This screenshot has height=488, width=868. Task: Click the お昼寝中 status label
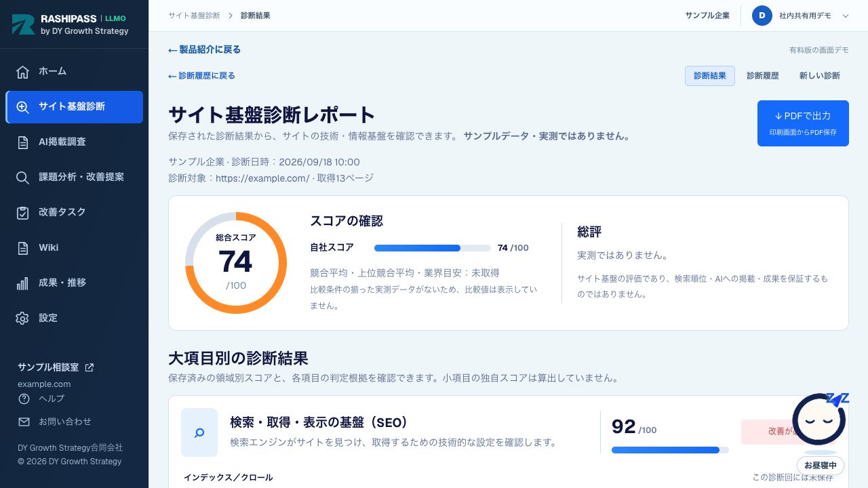821,466
